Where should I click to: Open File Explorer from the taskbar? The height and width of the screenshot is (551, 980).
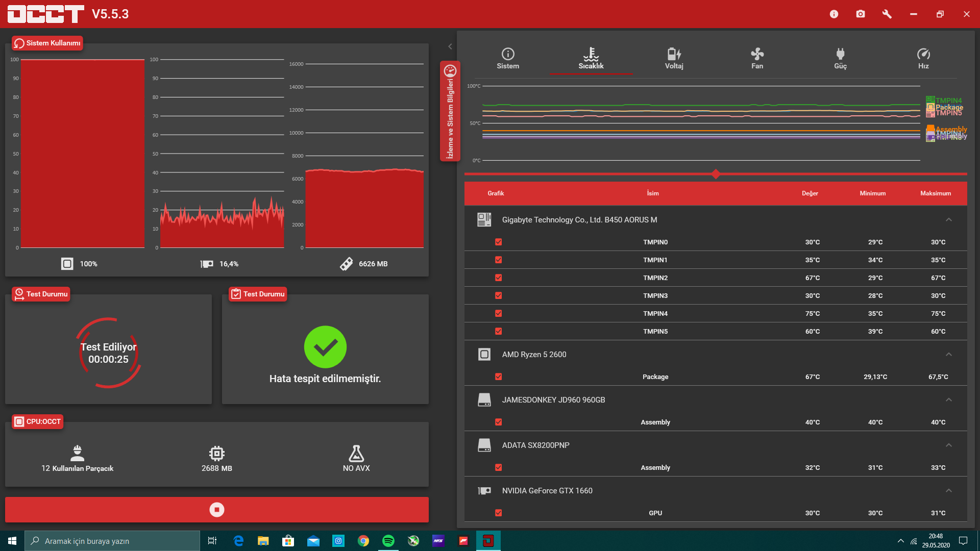[x=263, y=541]
